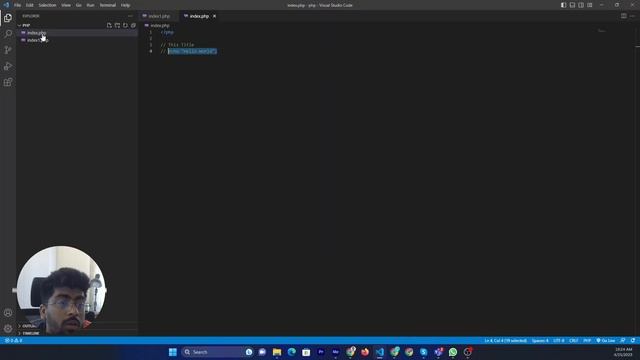Toggle the Secondary Side Bar layout icon
Viewport: 640px width, 360px height.
pos(581,5)
